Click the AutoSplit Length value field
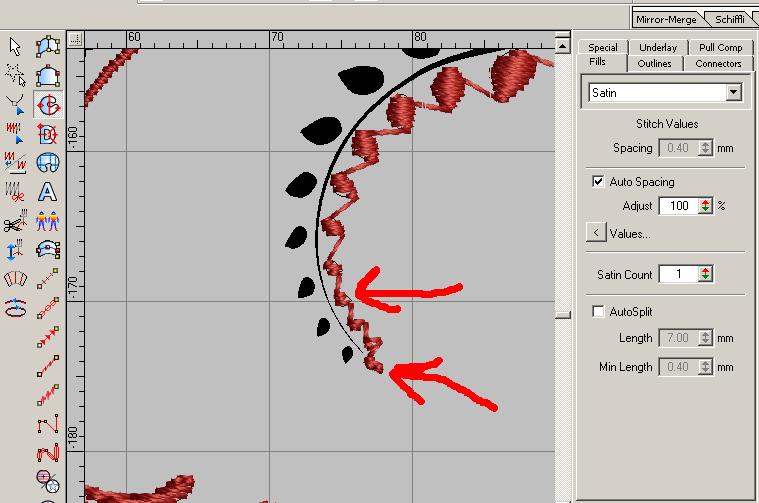This screenshot has height=503, width=759. point(679,337)
